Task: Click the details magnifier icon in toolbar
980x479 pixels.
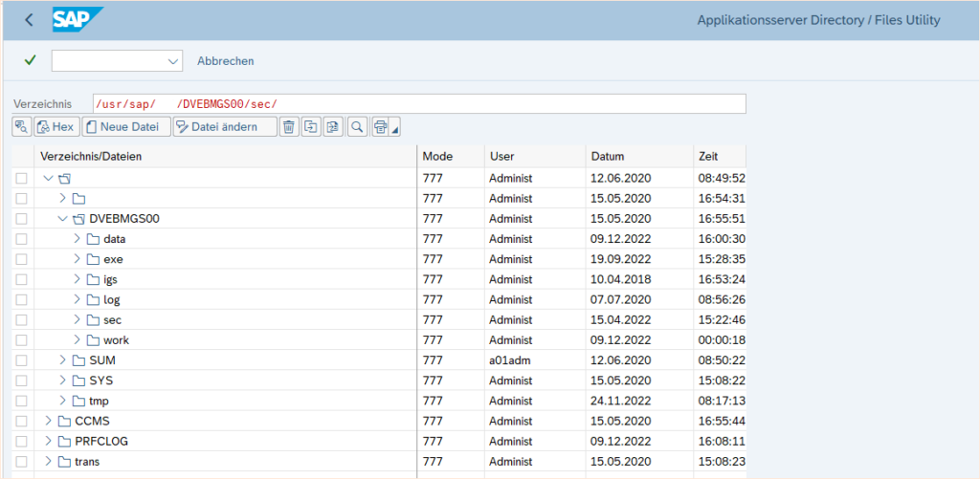Action: click(21, 127)
